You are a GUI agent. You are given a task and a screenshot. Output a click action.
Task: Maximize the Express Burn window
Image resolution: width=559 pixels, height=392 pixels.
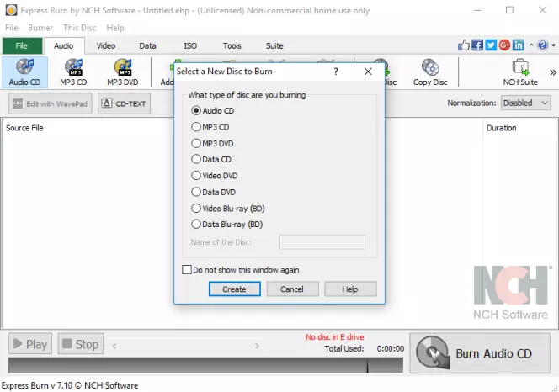510,10
